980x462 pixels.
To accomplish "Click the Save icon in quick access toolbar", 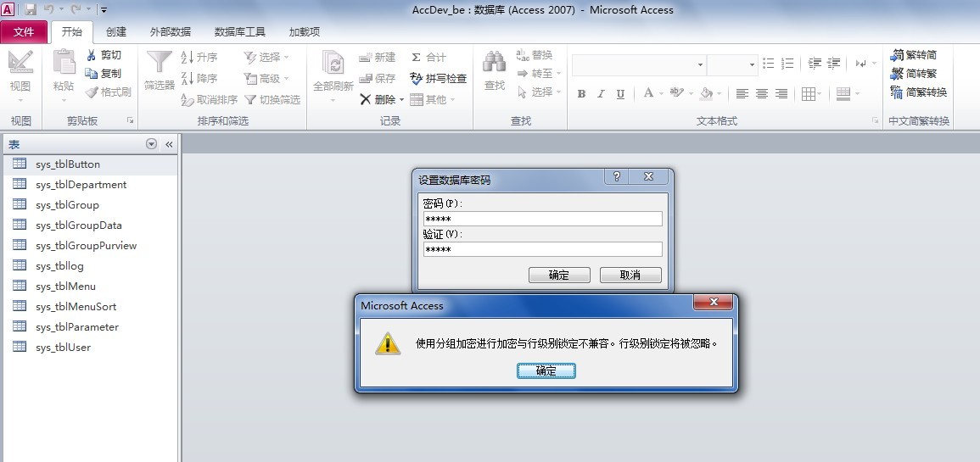I will (x=31, y=9).
